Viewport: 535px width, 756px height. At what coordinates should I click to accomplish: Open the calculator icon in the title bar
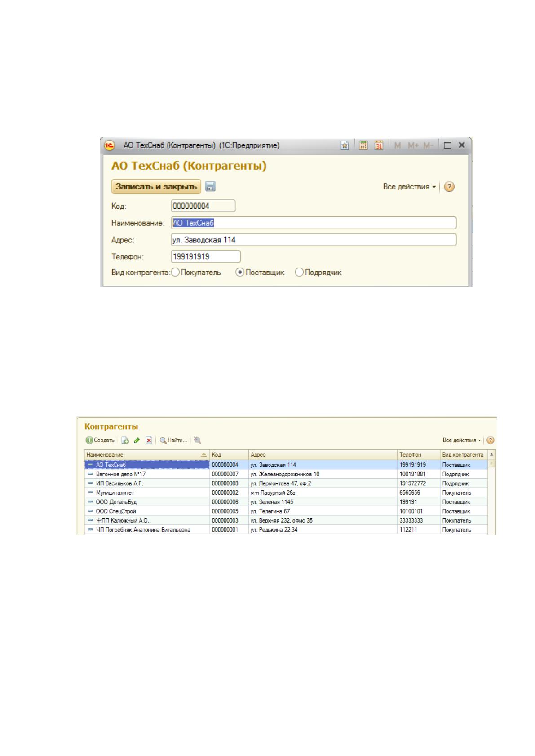point(363,145)
